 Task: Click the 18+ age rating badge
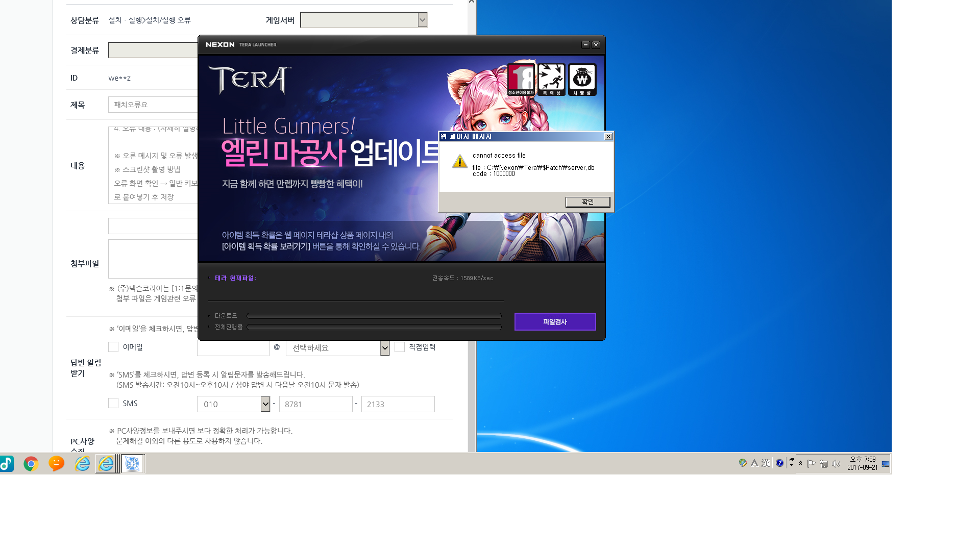[x=521, y=79]
